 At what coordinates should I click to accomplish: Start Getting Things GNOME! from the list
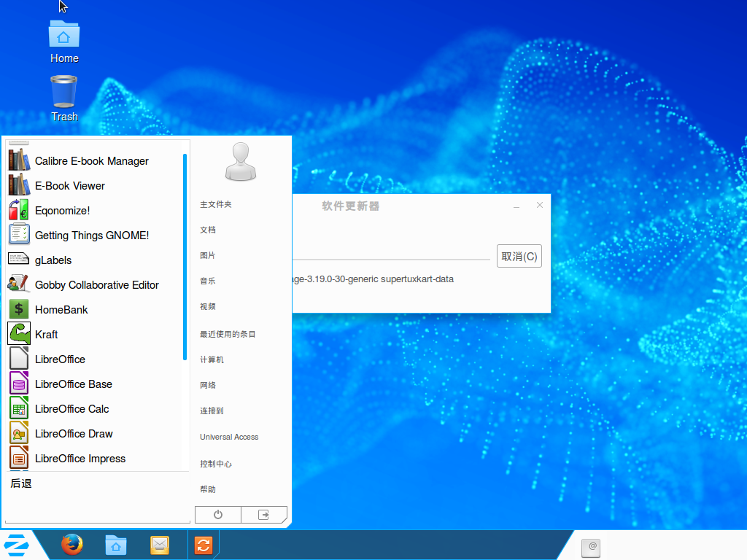(91, 236)
